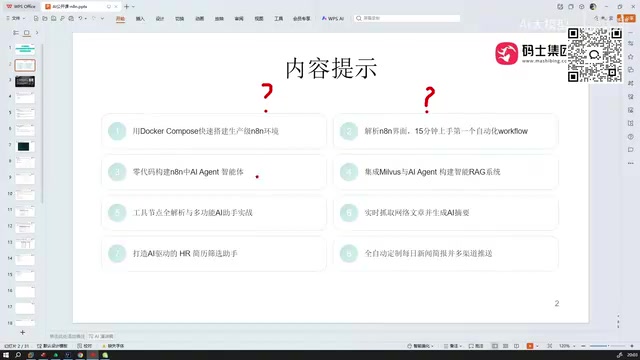Click the save icon in quick toolbar
Viewport: 640px width, 360px height.
click(x=53, y=18)
